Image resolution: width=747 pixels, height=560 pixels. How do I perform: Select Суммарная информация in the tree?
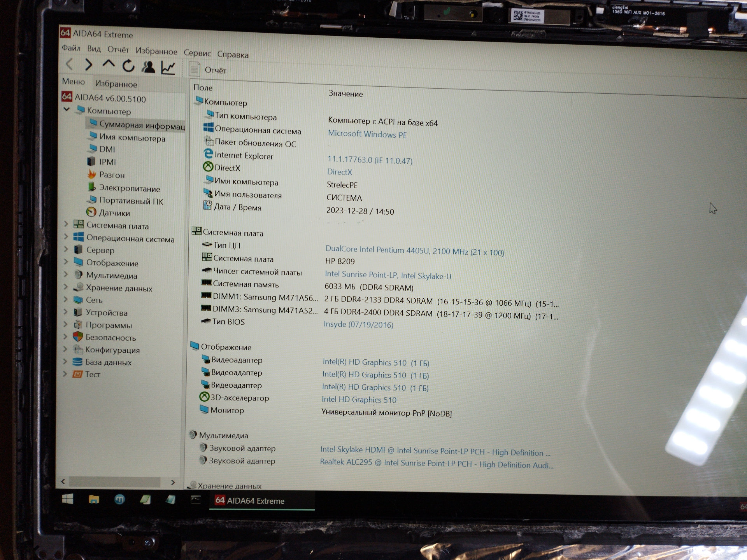point(135,125)
